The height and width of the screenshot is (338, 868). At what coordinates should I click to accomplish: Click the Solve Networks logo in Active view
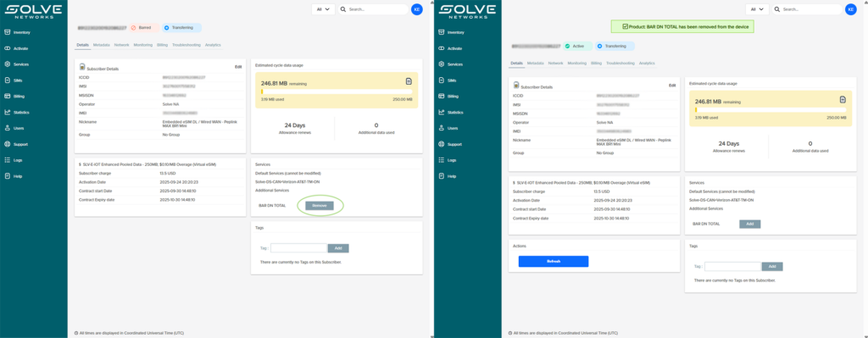click(x=467, y=12)
